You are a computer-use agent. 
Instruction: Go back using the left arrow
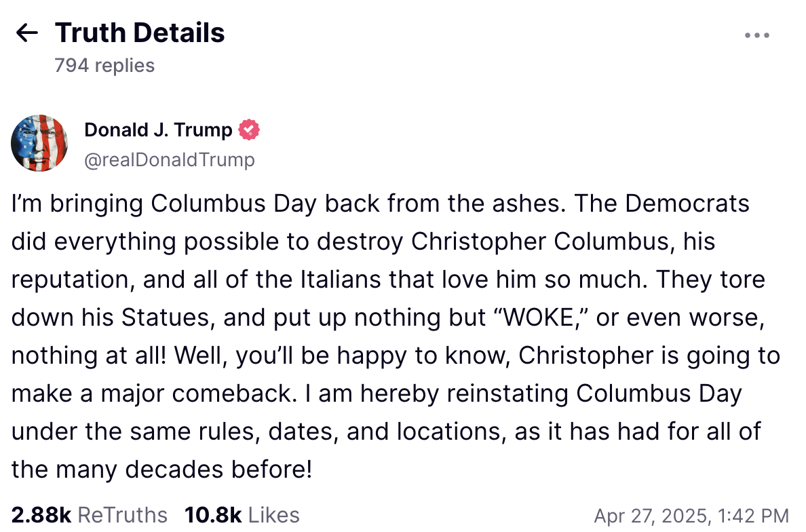click(x=26, y=33)
